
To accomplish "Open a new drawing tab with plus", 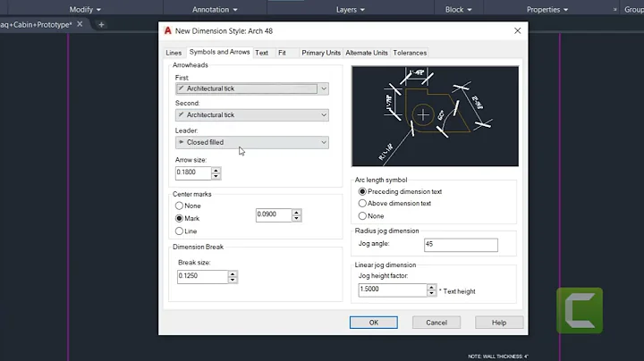I will 101,25.
